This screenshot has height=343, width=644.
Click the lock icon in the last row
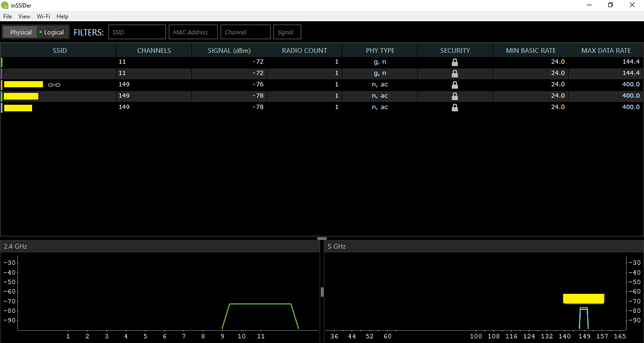454,108
